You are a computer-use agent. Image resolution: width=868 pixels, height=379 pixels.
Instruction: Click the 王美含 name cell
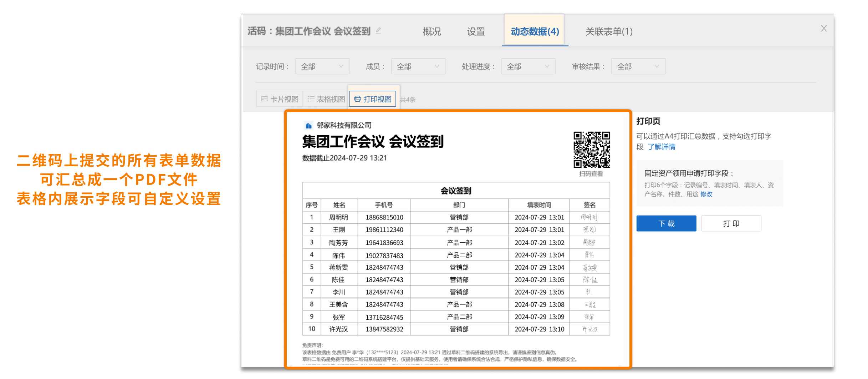[x=339, y=304]
